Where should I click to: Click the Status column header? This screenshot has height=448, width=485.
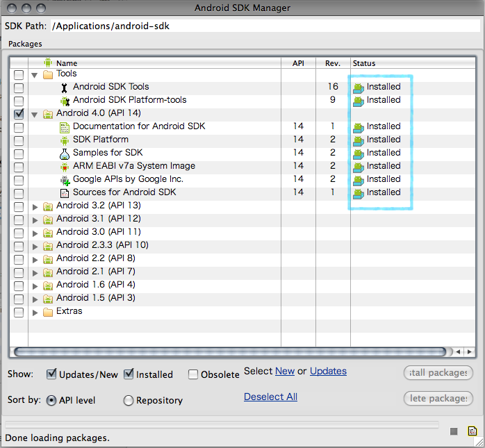(413, 63)
